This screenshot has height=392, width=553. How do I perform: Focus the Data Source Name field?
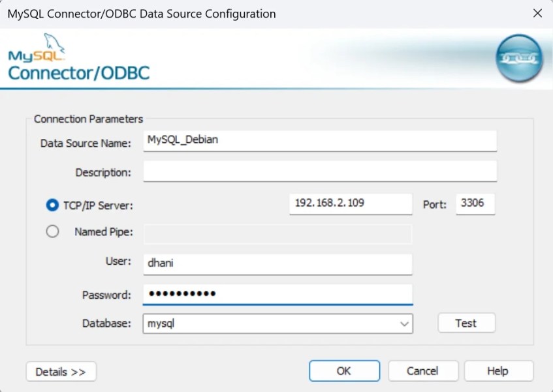(320, 141)
